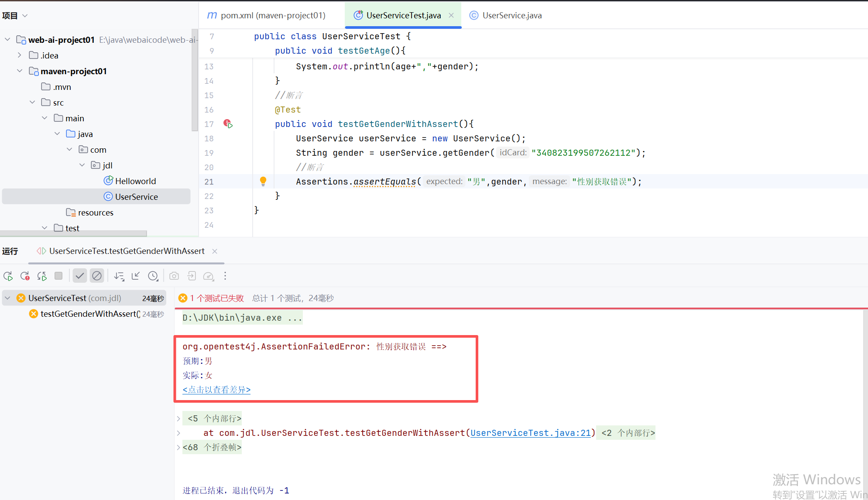Click the Rerun test icon
This screenshot has width=868, height=500.
pos(8,276)
